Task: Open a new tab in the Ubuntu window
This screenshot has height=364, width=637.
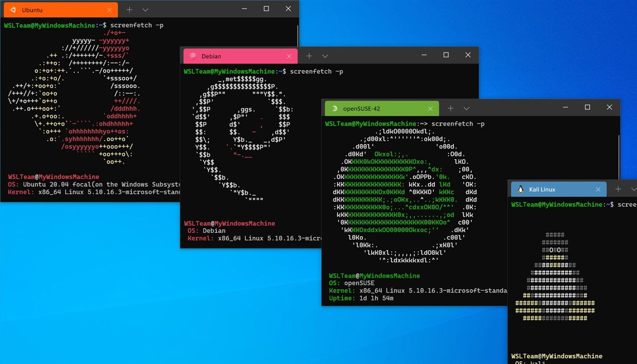Action: pos(130,10)
